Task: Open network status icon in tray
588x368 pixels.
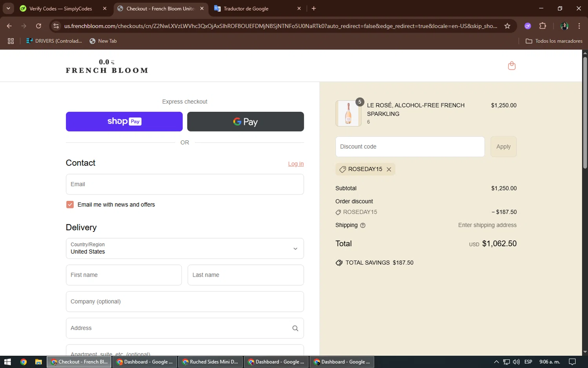Action: click(x=506, y=362)
